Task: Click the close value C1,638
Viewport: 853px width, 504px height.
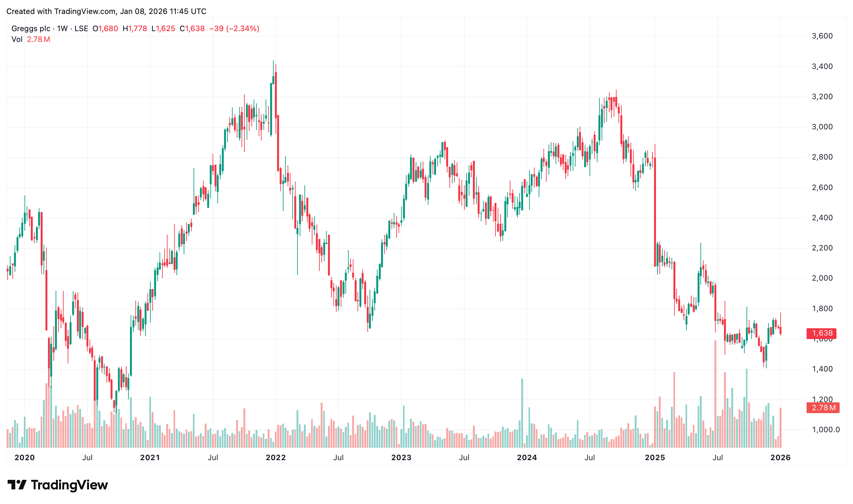Action: coord(192,29)
